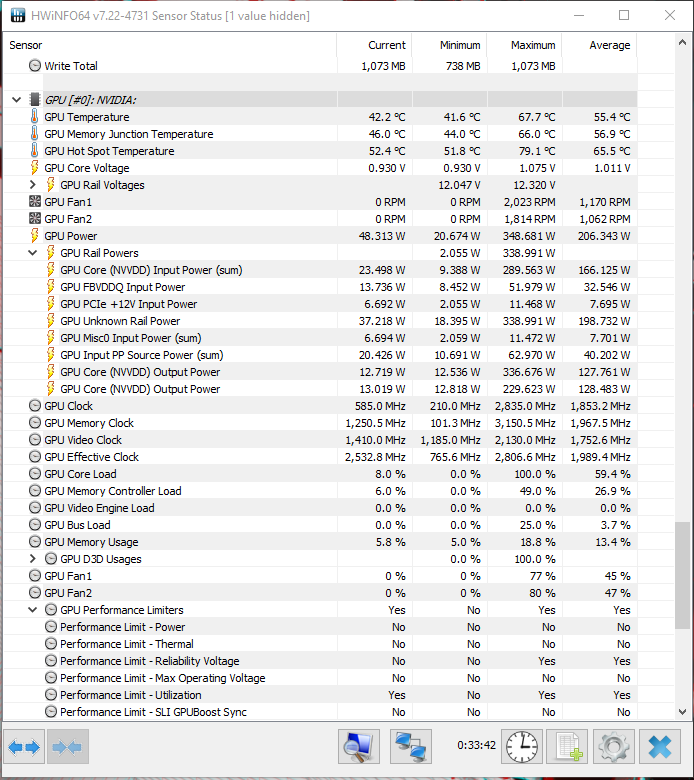Click the Sensor column header
Image resolution: width=694 pixels, height=780 pixels.
pyautogui.click(x=170, y=45)
